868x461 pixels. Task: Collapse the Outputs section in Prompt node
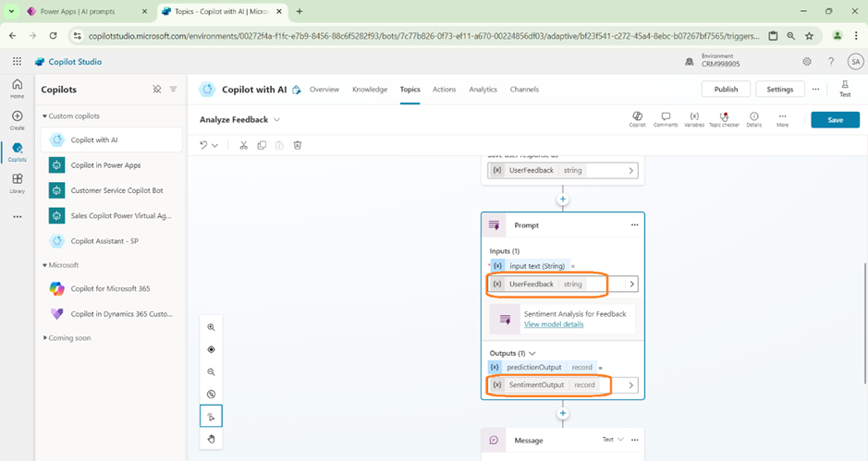pos(532,353)
